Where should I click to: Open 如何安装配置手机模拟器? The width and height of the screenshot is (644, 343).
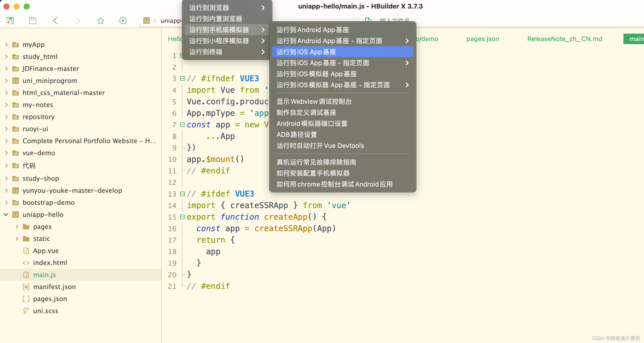343,173
